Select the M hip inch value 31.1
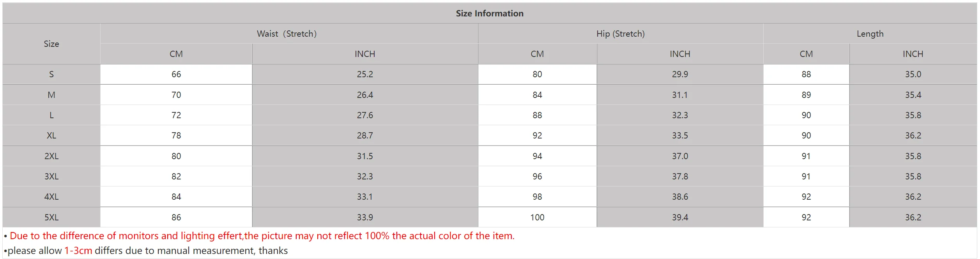 [x=680, y=95]
